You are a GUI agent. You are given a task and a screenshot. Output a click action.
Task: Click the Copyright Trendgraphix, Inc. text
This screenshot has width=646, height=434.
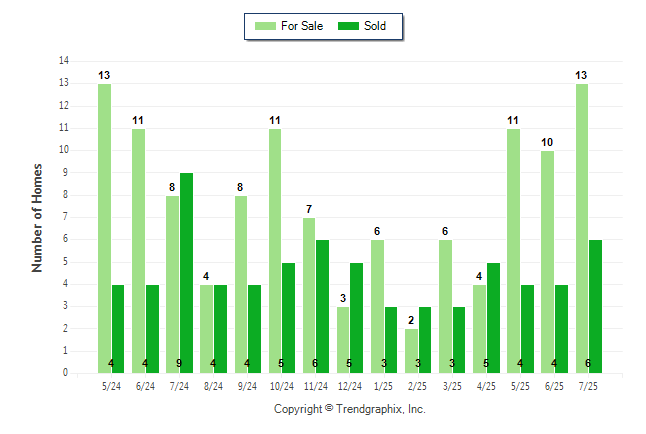tap(350, 409)
